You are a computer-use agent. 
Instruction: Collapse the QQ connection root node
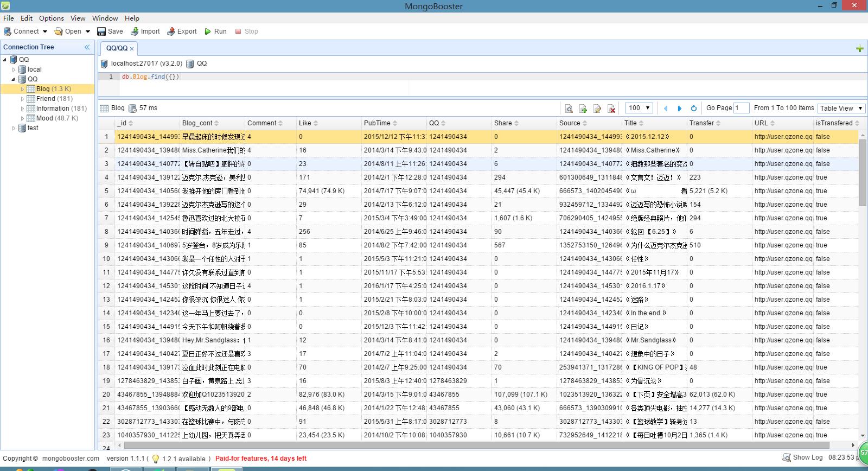click(5, 60)
